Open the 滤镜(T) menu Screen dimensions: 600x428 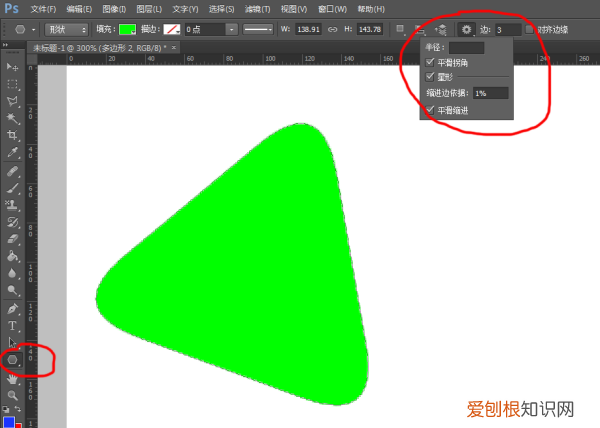(257, 8)
